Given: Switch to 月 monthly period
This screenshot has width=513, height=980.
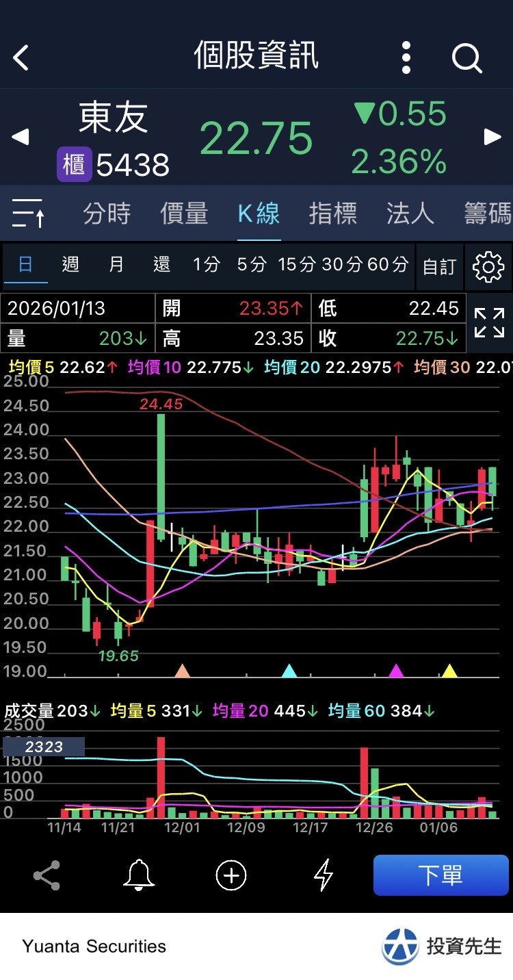Looking at the screenshot, I should (x=116, y=264).
